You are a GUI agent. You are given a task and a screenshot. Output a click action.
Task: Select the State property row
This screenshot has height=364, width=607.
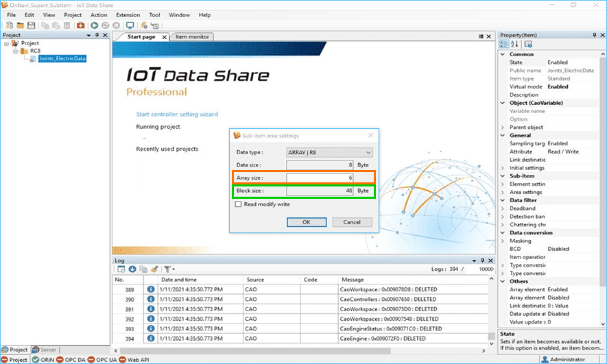[x=554, y=62]
